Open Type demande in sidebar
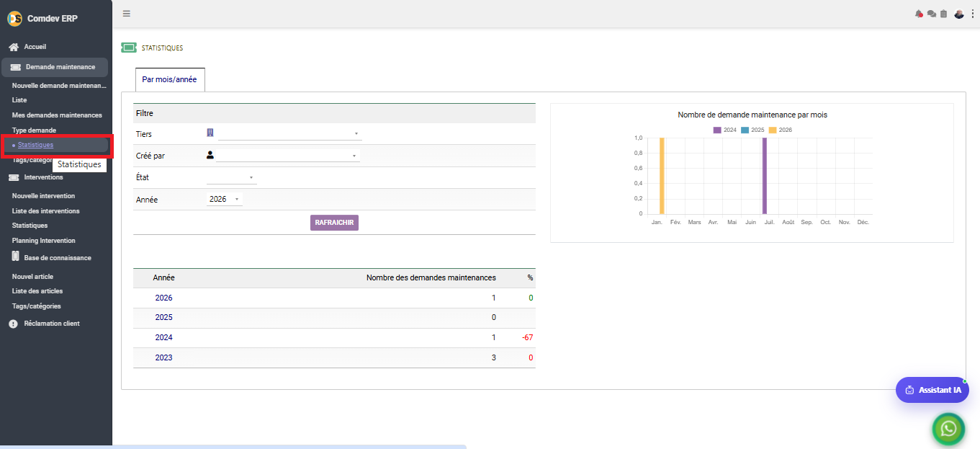The width and height of the screenshot is (980, 449). pos(34,130)
